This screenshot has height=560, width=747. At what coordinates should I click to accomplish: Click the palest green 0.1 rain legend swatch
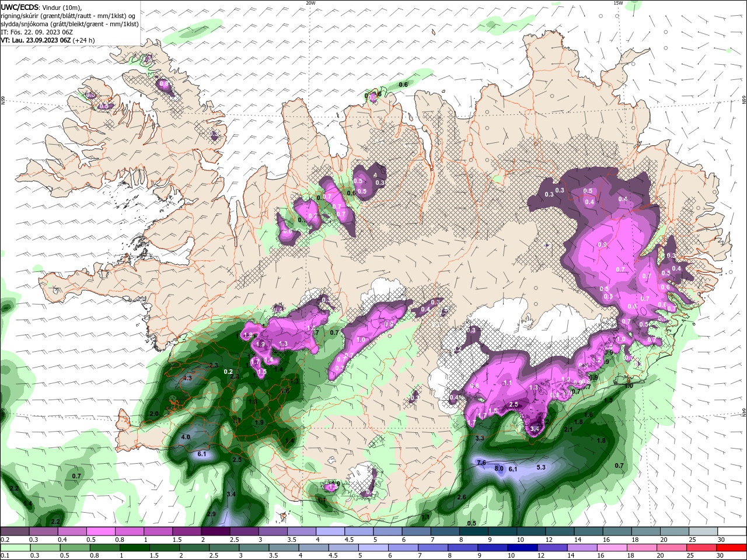tap(15, 548)
